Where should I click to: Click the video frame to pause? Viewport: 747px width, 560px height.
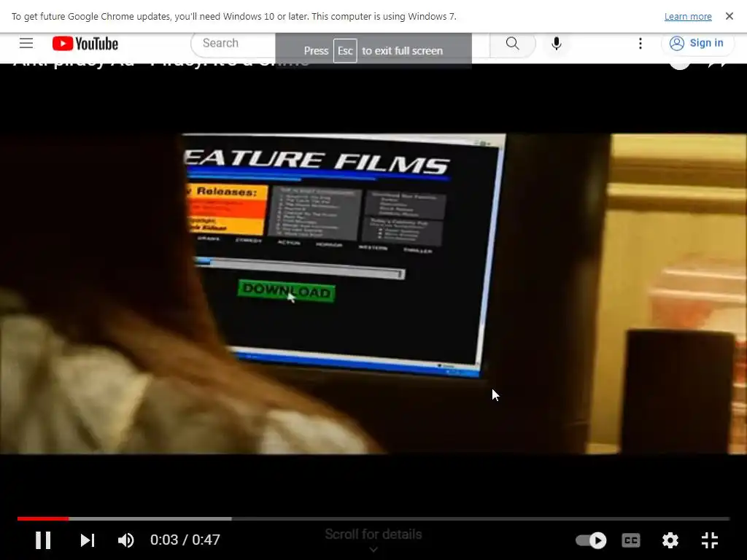click(x=373, y=293)
